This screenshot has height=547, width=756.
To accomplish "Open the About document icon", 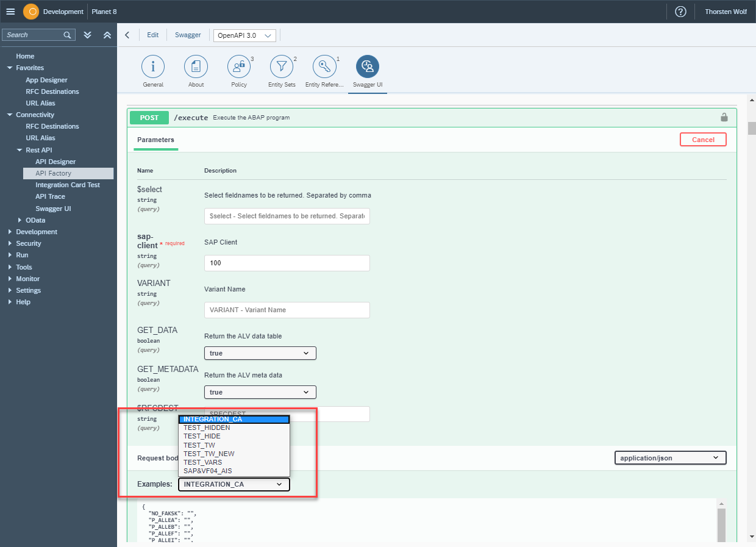I will (196, 66).
